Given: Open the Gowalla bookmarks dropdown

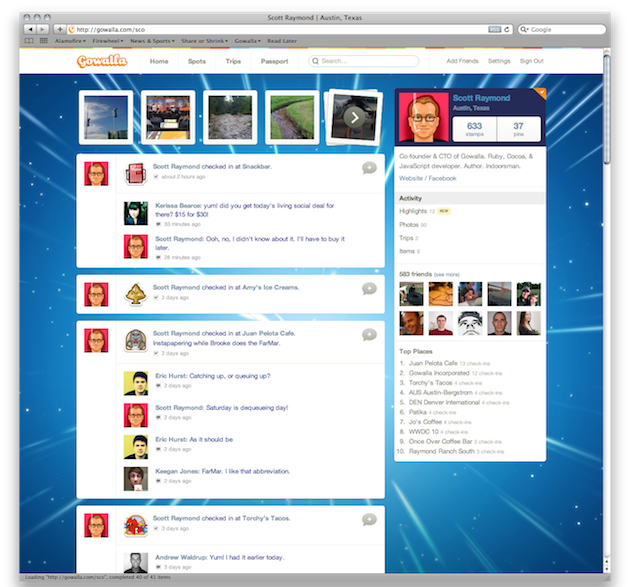Looking at the screenshot, I should [248, 41].
